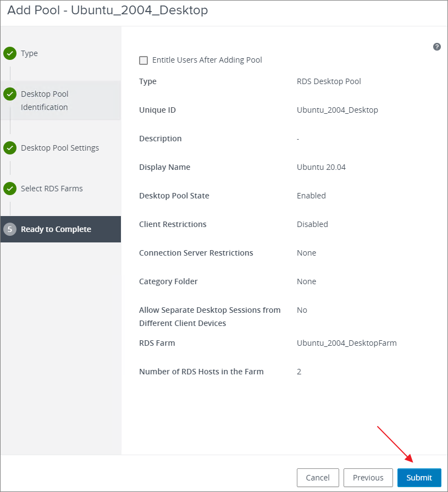Click the green checkmark beside Desktop Pool Identification

(10, 94)
